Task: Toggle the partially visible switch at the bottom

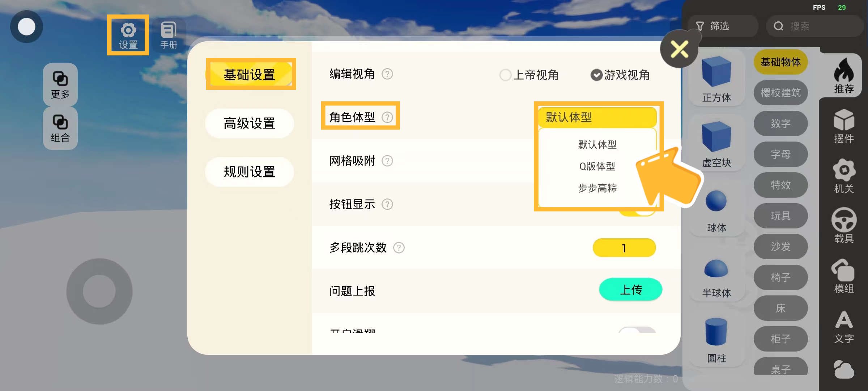Action: pyautogui.click(x=637, y=330)
